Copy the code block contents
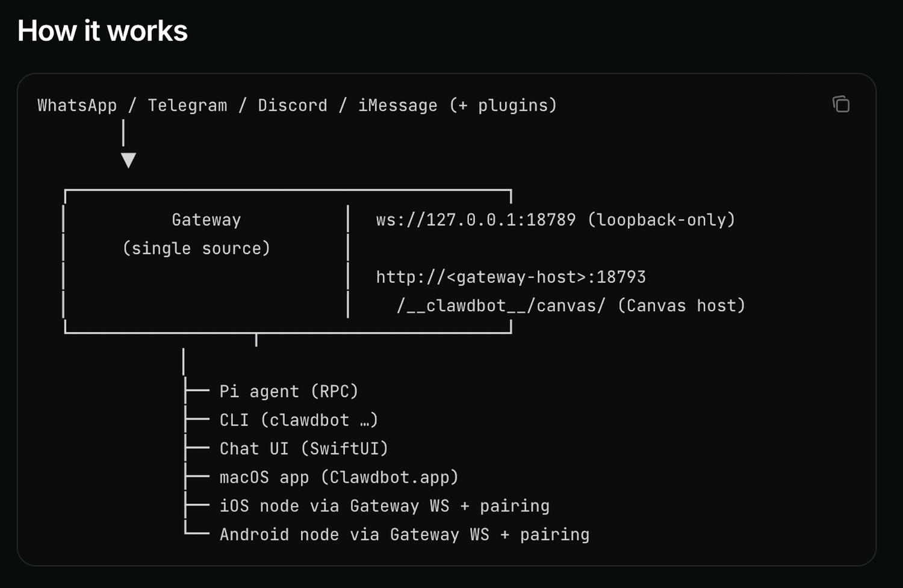903x588 pixels. [x=840, y=104]
